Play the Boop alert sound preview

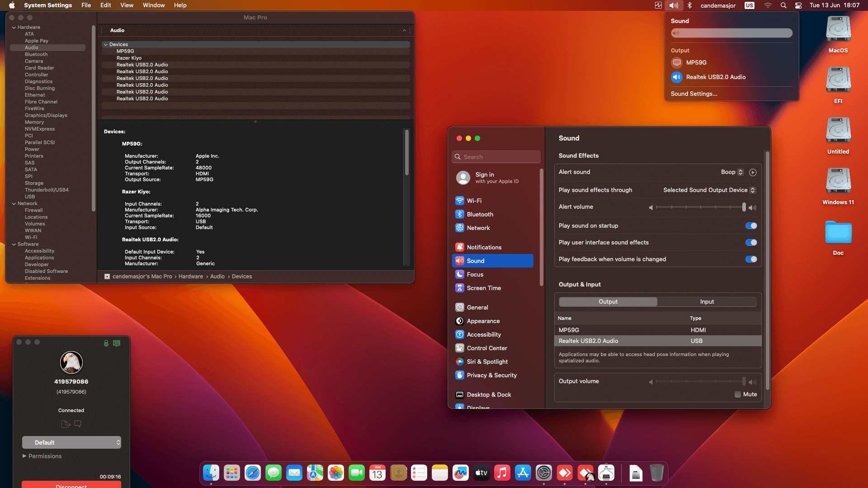(x=753, y=172)
